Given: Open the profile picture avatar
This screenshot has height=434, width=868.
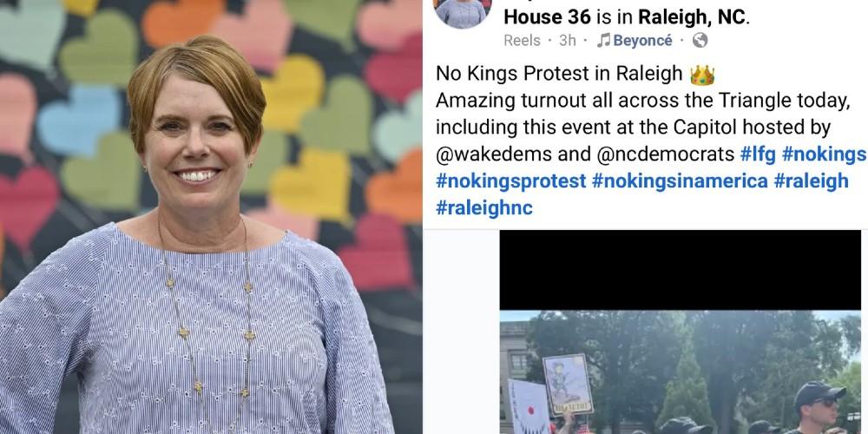Looking at the screenshot, I should [463, 11].
